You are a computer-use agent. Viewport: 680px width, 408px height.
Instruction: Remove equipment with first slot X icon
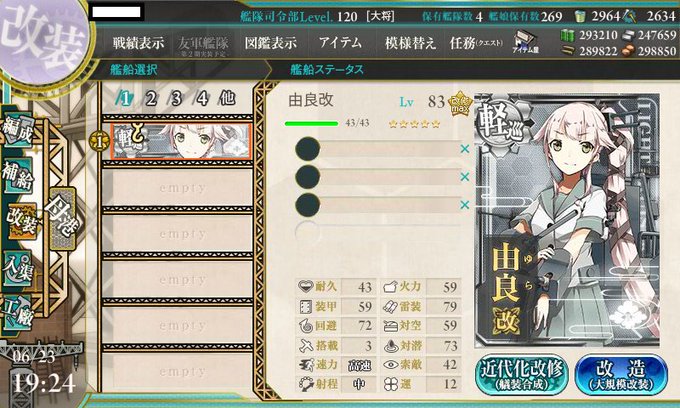465,149
